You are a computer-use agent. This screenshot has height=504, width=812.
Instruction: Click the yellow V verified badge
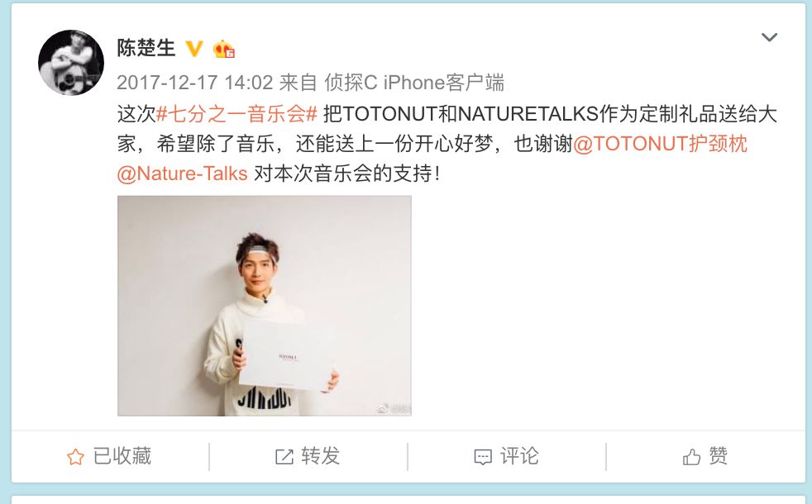tap(194, 49)
